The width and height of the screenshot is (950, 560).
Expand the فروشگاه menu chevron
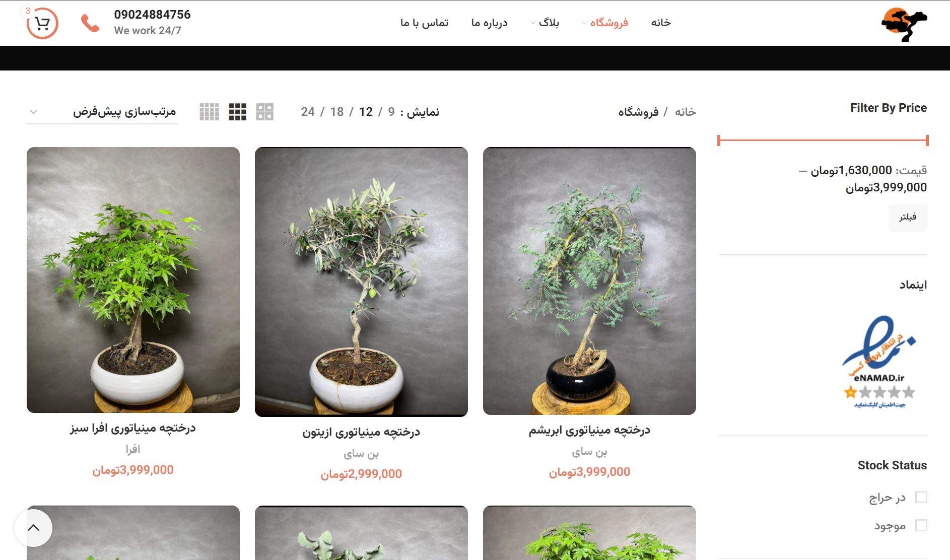pyautogui.click(x=584, y=23)
